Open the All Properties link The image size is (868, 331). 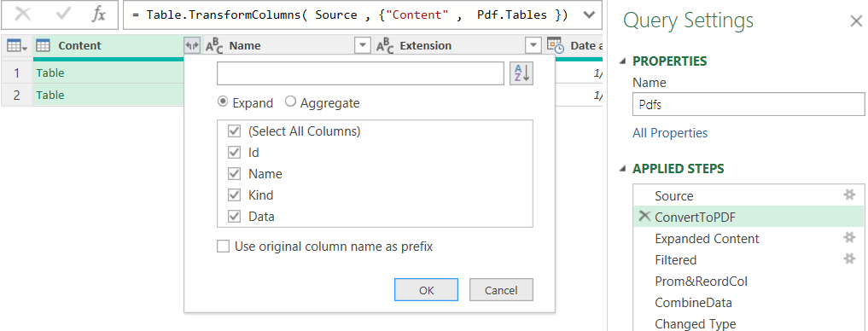(x=670, y=133)
